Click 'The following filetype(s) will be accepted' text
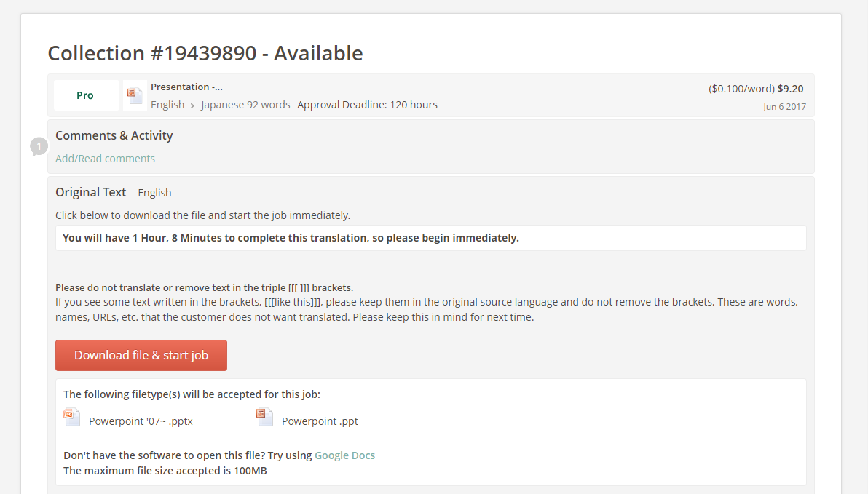Image resolution: width=868 pixels, height=494 pixels. coord(192,394)
